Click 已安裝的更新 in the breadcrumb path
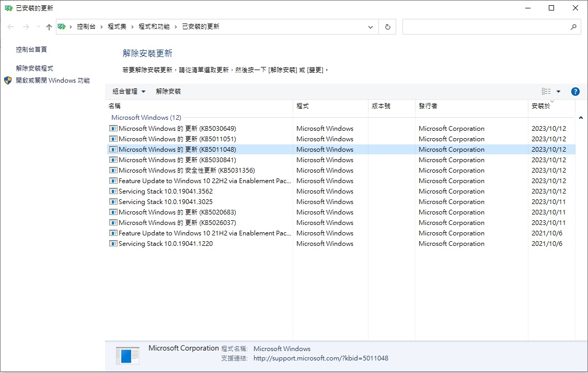The height and width of the screenshot is (373, 588). click(201, 27)
